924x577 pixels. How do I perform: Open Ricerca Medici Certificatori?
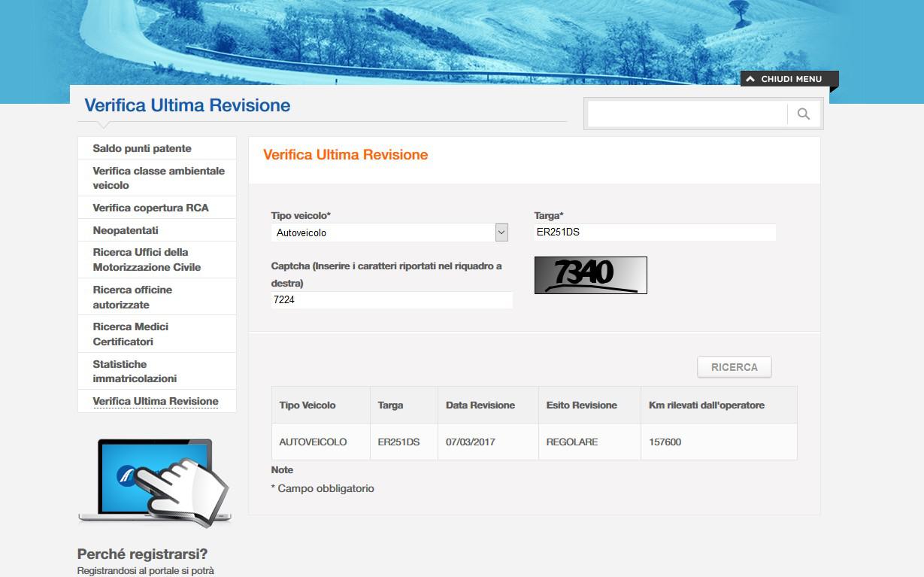pyautogui.click(x=130, y=334)
